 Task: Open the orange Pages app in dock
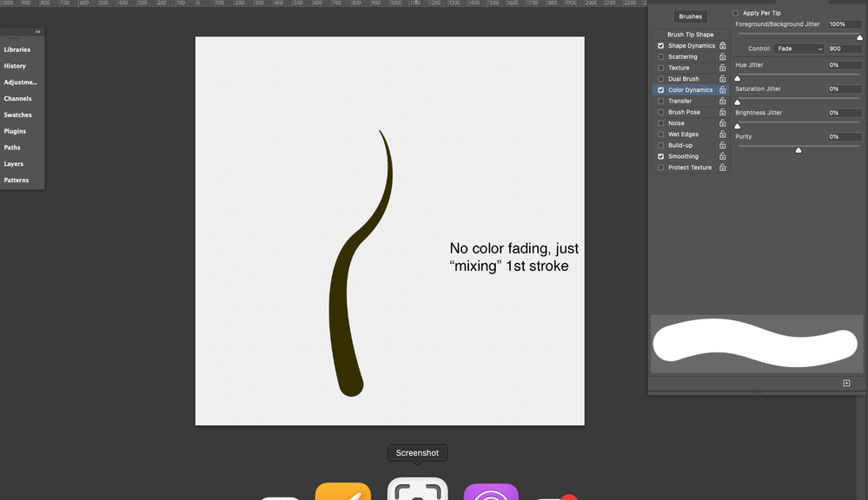(342, 492)
